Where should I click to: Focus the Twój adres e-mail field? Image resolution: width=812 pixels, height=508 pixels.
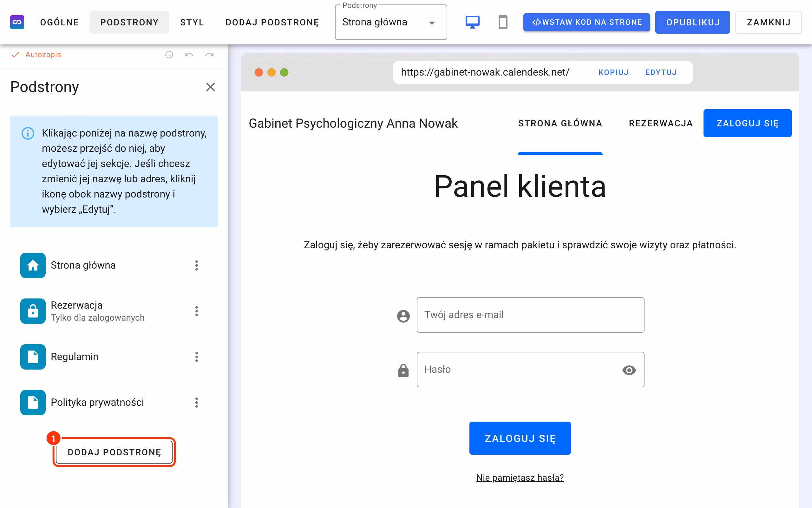[x=530, y=315]
